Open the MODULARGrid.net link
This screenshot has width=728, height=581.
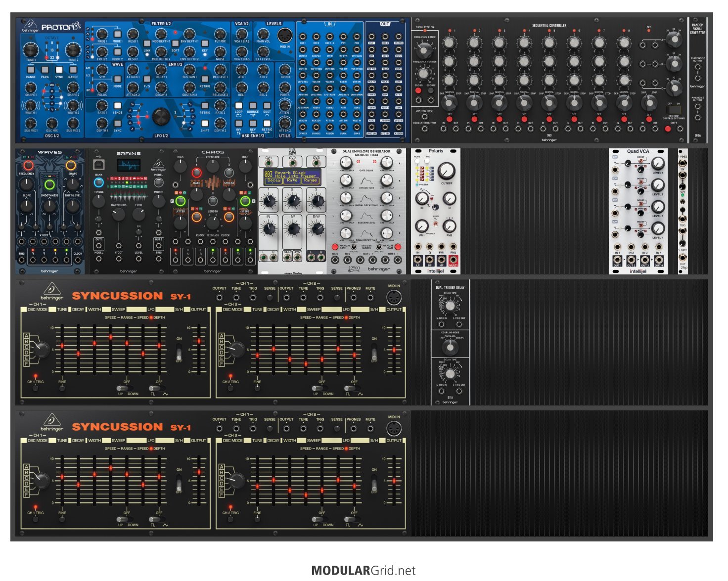coord(364,571)
